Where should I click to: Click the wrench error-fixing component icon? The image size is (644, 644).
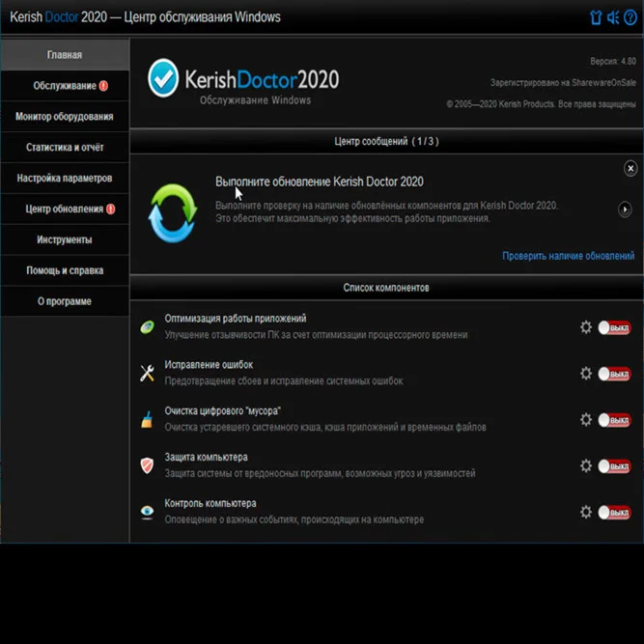click(147, 374)
